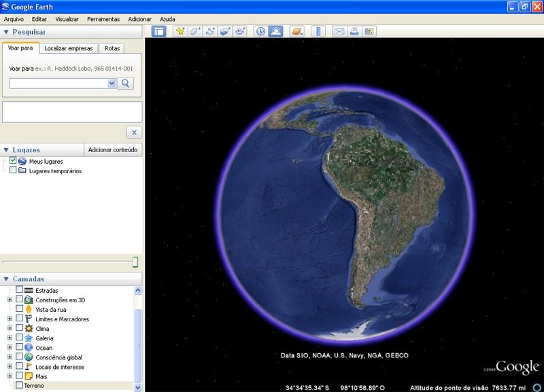
Task: Click the Clima sun icon
Action: pyautogui.click(x=29, y=328)
